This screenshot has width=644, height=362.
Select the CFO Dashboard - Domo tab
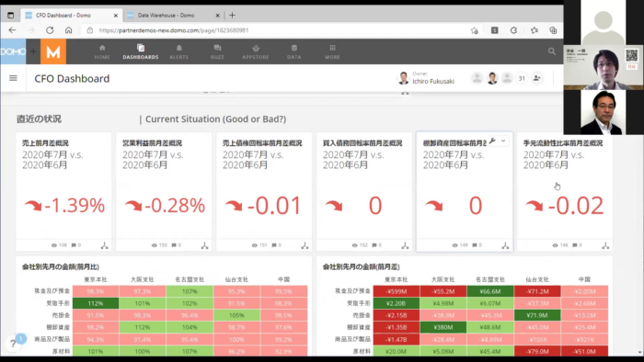click(x=63, y=16)
